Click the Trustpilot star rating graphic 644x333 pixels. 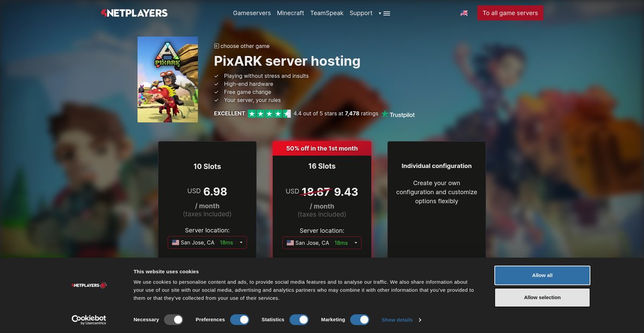(x=269, y=114)
